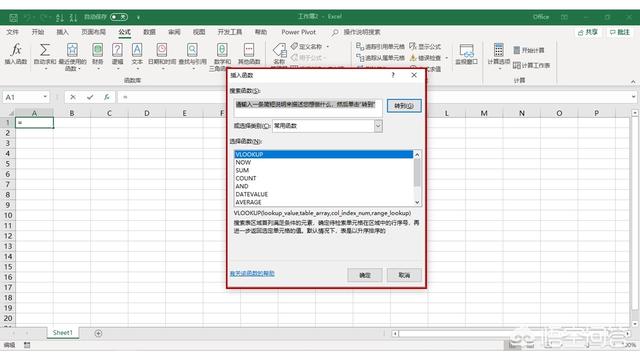Click the Go button beside search box
This screenshot has height=360, width=640.
(x=404, y=106)
